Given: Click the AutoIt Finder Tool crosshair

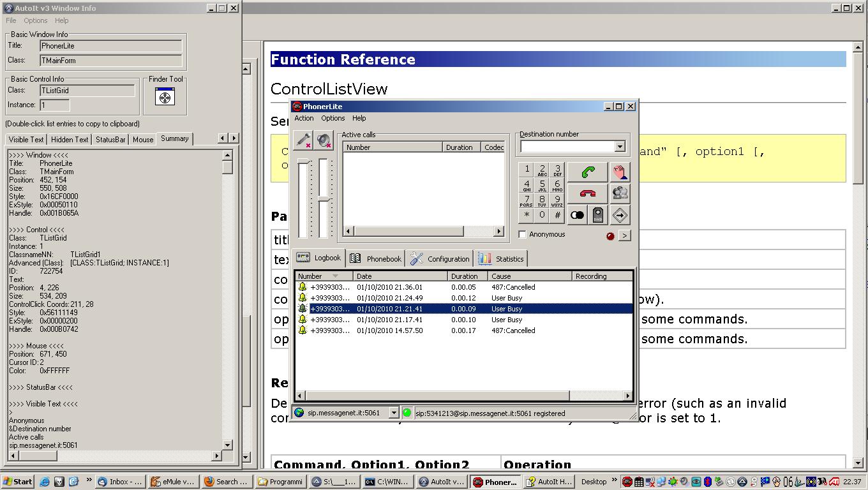Looking at the screenshot, I should click(165, 97).
